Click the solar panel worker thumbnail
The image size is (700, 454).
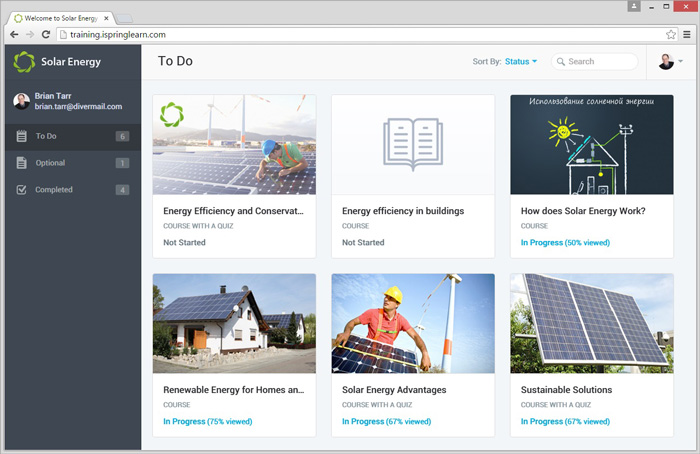click(234, 144)
